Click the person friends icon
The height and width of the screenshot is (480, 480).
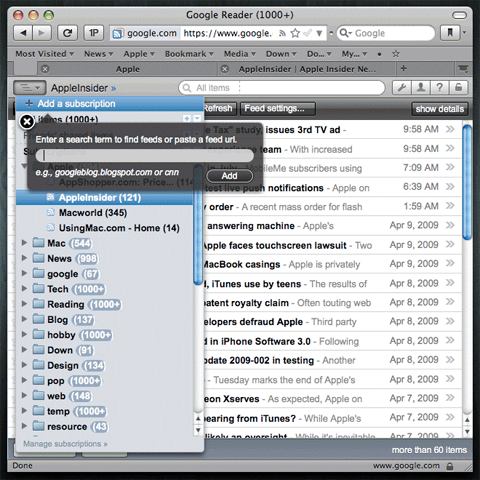coord(421,88)
